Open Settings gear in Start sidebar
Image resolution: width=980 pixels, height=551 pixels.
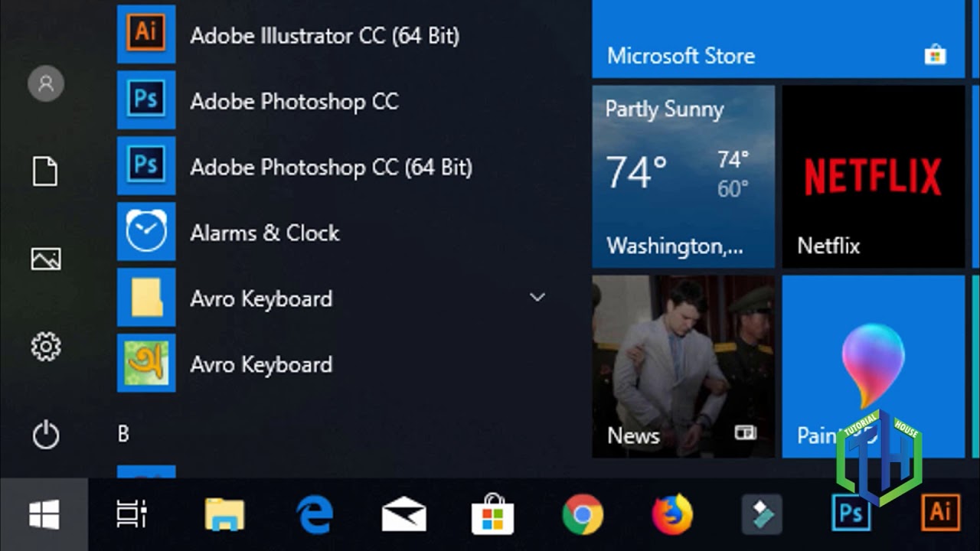pyautogui.click(x=46, y=347)
